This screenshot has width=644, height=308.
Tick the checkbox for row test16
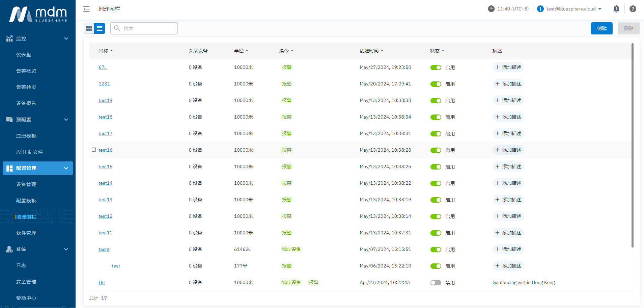click(x=94, y=150)
